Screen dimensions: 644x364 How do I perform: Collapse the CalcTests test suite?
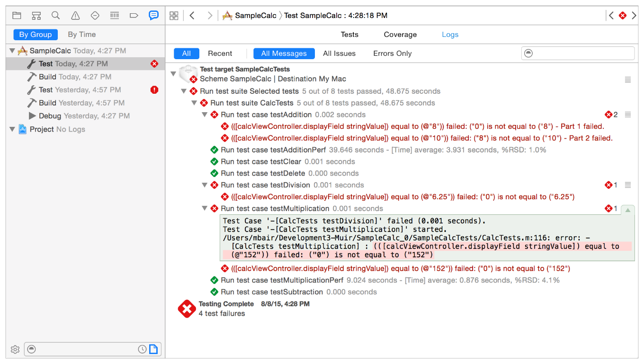[x=194, y=103]
